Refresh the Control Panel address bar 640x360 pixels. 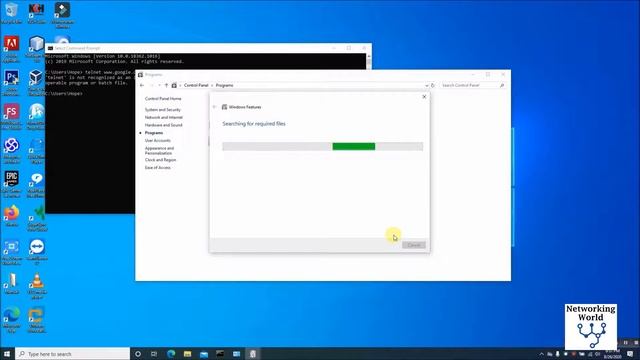[x=433, y=85]
